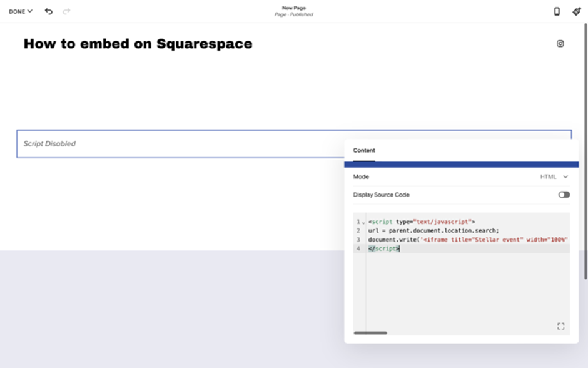Click line 2 'url = parent.document.location.search;'
Screen dimensions: 588x368
click(x=433, y=231)
